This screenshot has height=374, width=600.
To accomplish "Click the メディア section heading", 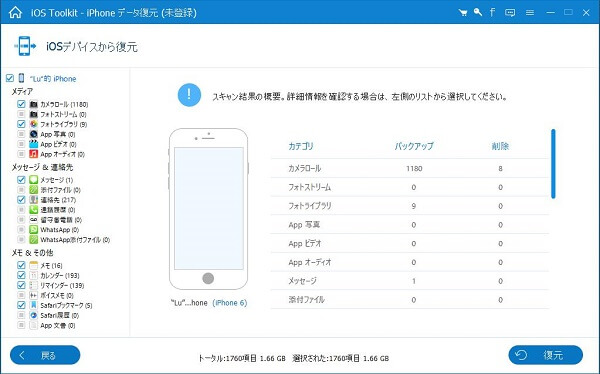I will pos(22,91).
